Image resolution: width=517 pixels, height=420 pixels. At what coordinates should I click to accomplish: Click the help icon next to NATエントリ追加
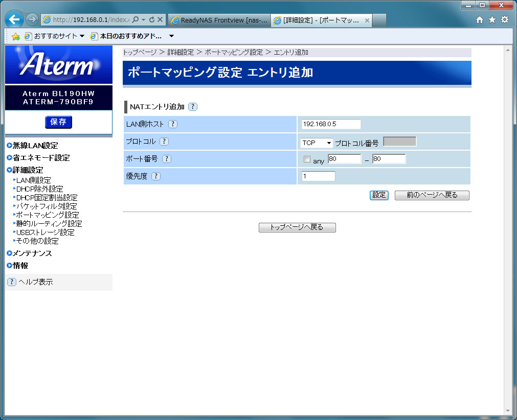[192, 107]
